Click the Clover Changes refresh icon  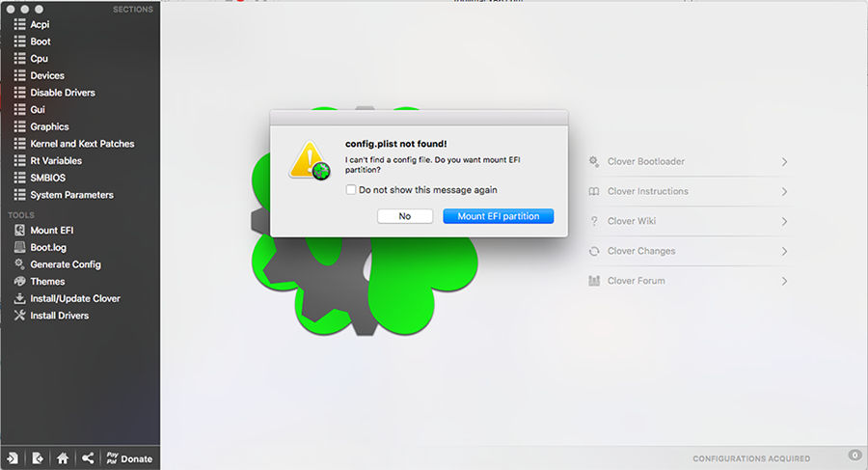tap(594, 251)
